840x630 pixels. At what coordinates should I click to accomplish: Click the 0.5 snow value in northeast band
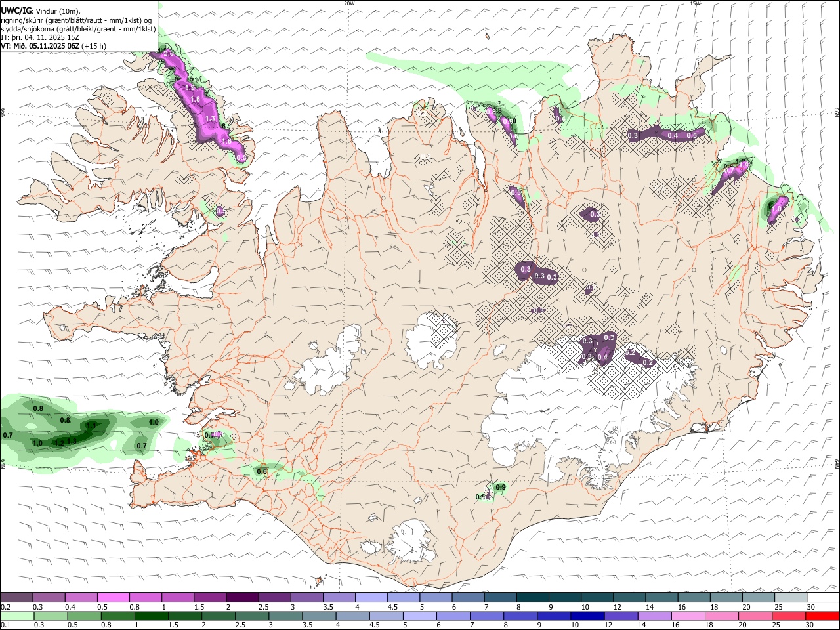coord(692,135)
